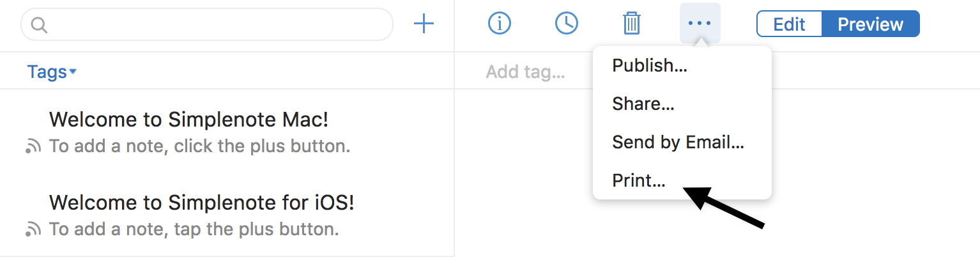Expand the Tags dropdown
980x257 pixels.
tap(47, 72)
